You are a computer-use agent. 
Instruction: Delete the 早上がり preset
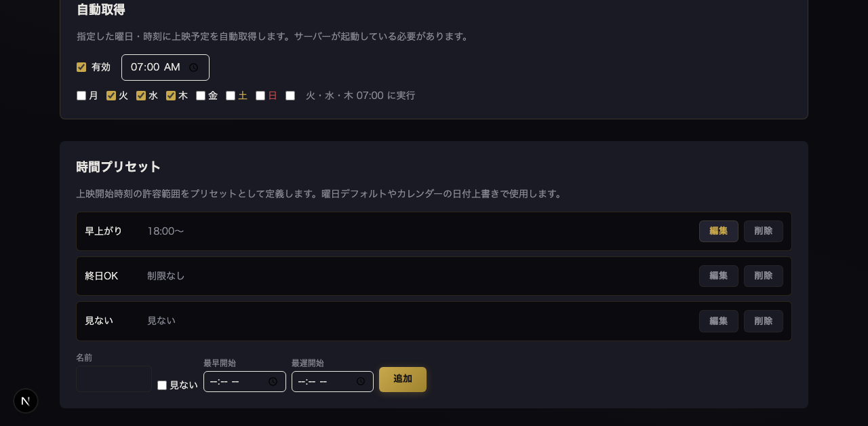[x=763, y=231]
